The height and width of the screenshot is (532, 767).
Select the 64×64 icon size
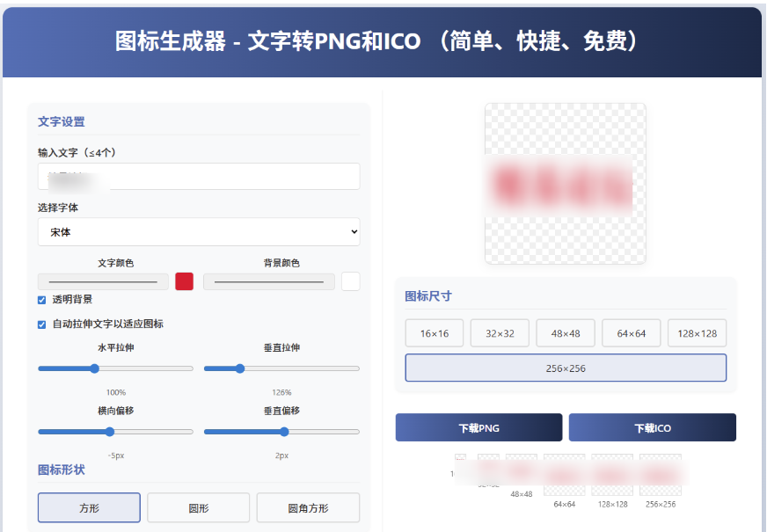(x=631, y=332)
